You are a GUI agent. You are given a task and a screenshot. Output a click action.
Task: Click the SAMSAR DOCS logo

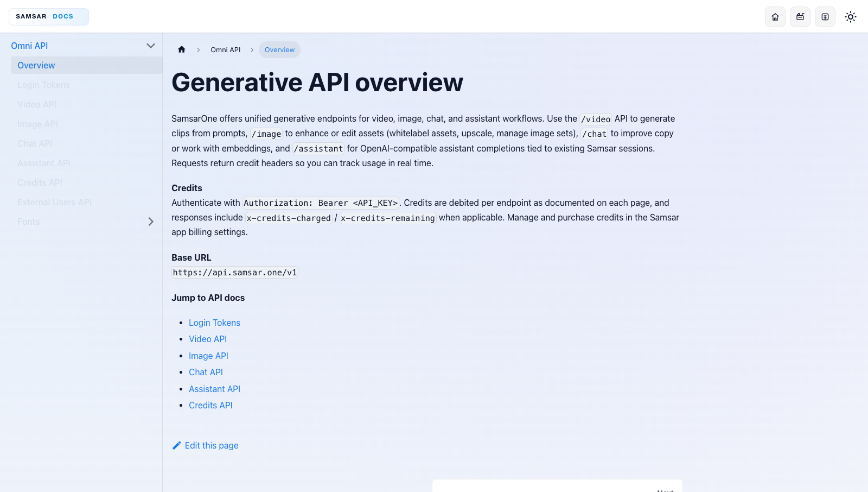[x=48, y=16]
